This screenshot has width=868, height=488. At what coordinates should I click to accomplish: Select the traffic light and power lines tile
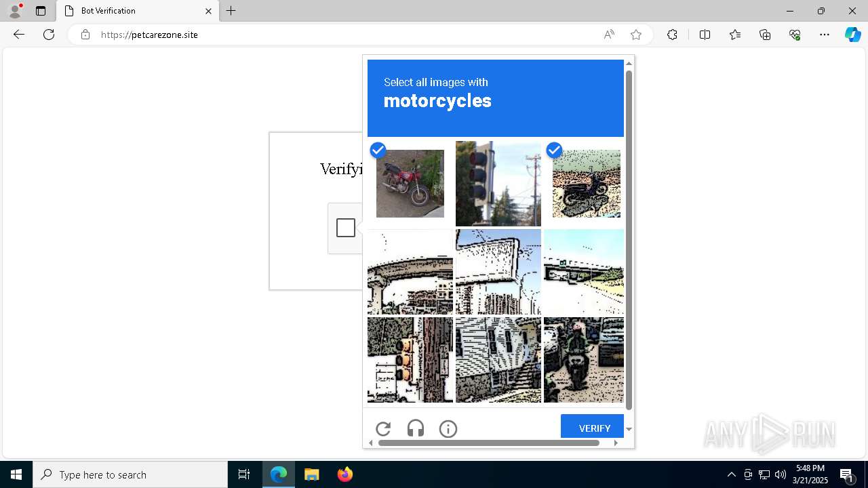point(498,184)
